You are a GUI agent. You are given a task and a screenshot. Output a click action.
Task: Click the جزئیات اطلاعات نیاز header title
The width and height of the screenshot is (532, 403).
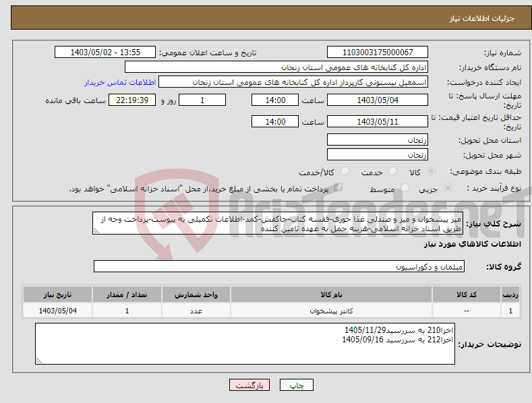(482, 18)
